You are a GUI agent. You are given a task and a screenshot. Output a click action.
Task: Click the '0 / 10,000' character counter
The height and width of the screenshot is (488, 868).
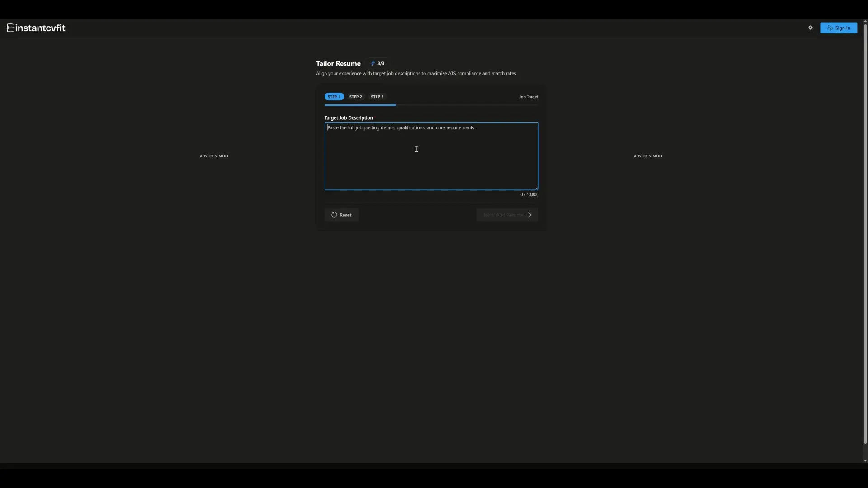529,195
